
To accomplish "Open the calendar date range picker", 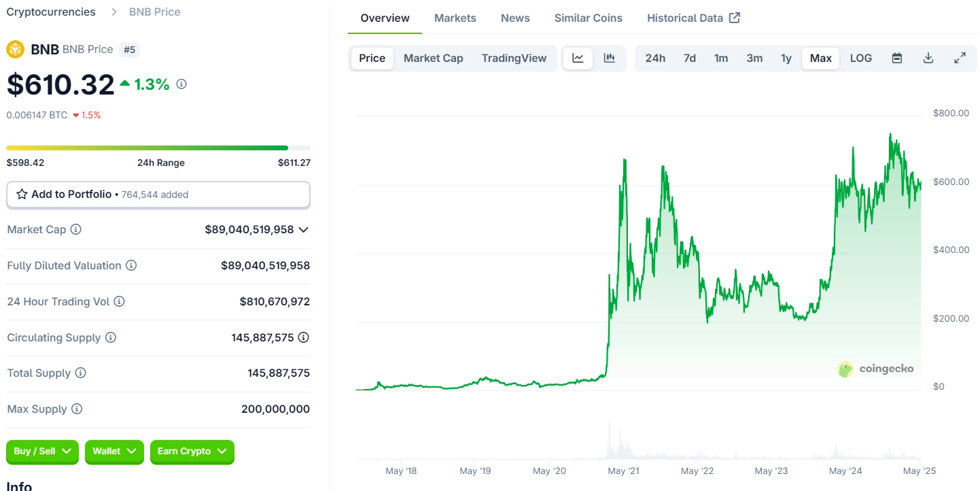I will 897,58.
